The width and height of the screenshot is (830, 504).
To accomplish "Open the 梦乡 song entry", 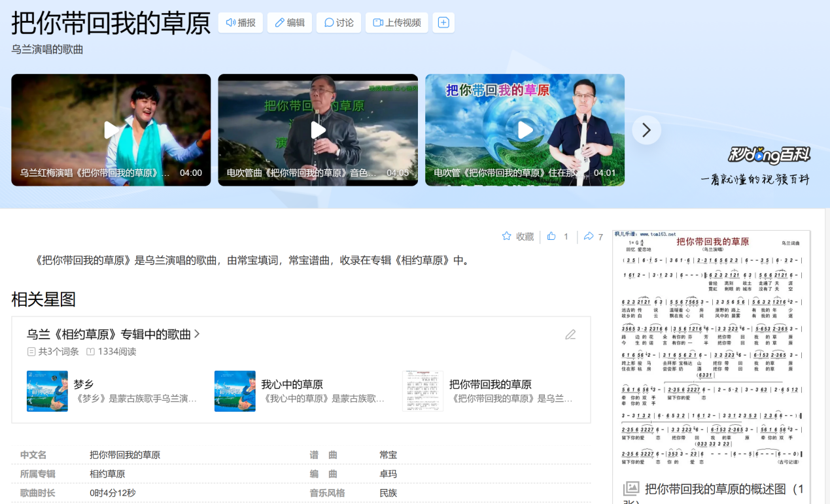I will [84, 384].
